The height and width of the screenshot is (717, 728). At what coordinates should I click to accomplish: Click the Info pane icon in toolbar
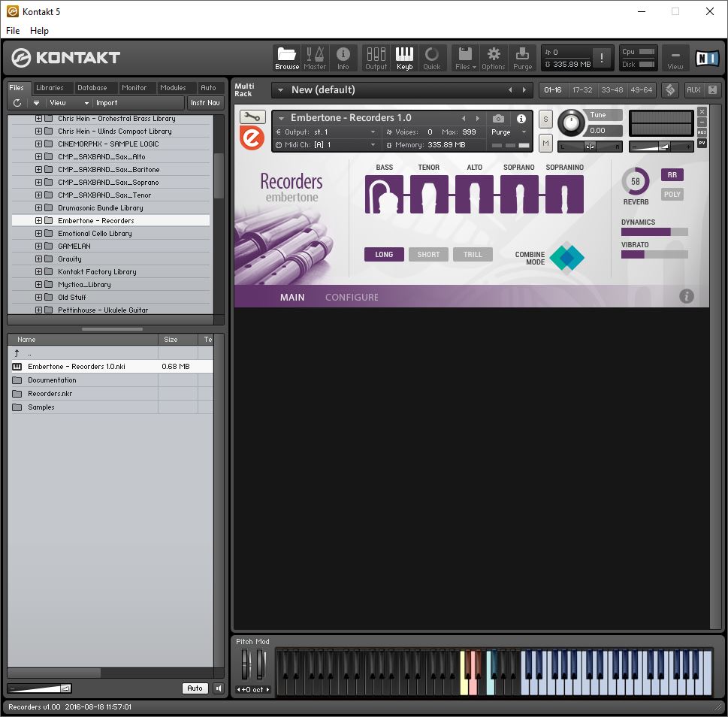tap(343, 58)
